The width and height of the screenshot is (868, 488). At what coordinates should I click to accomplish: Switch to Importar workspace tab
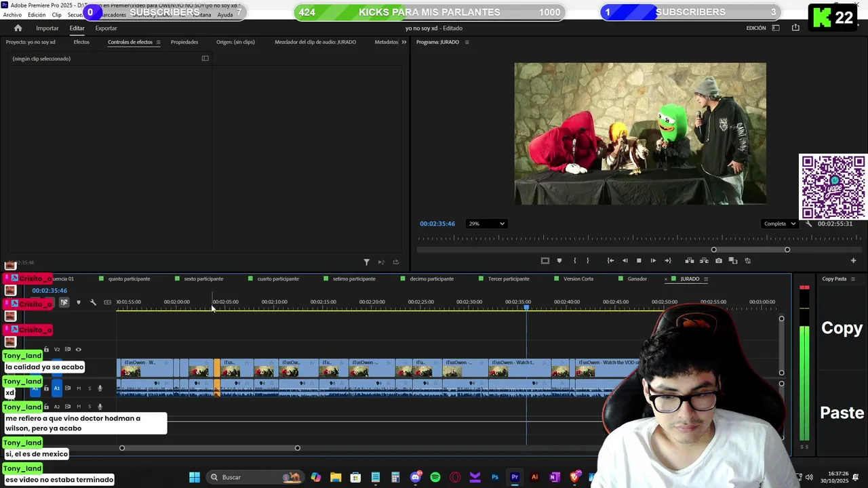click(47, 28)
